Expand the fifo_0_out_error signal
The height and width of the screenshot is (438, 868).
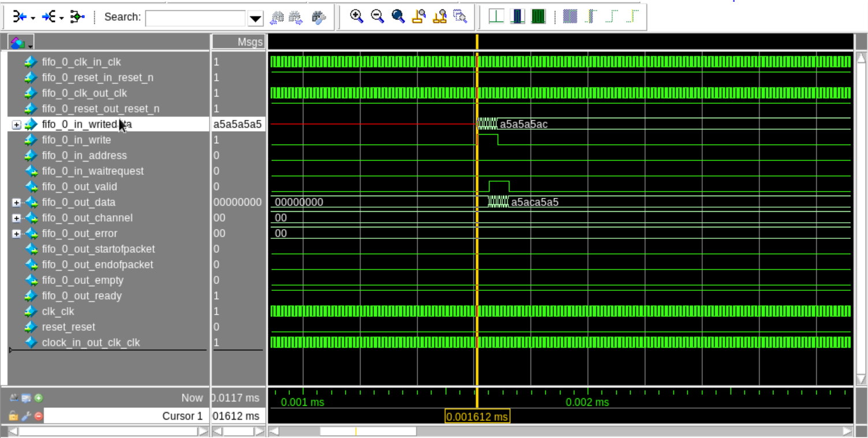coord(17,234)
